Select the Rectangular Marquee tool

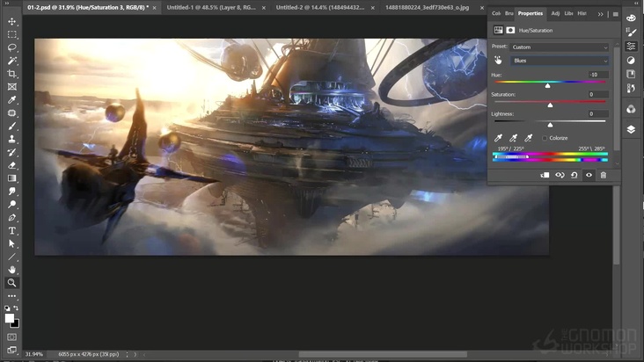[x=12, y=34]
